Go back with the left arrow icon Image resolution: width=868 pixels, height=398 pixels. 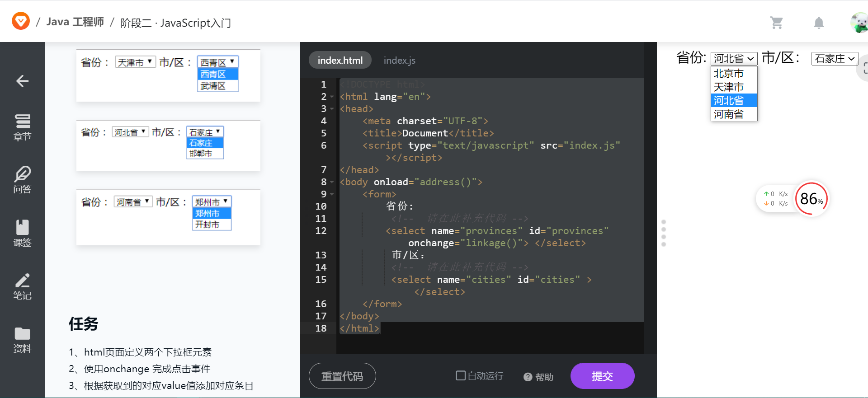tap(22, 81)
